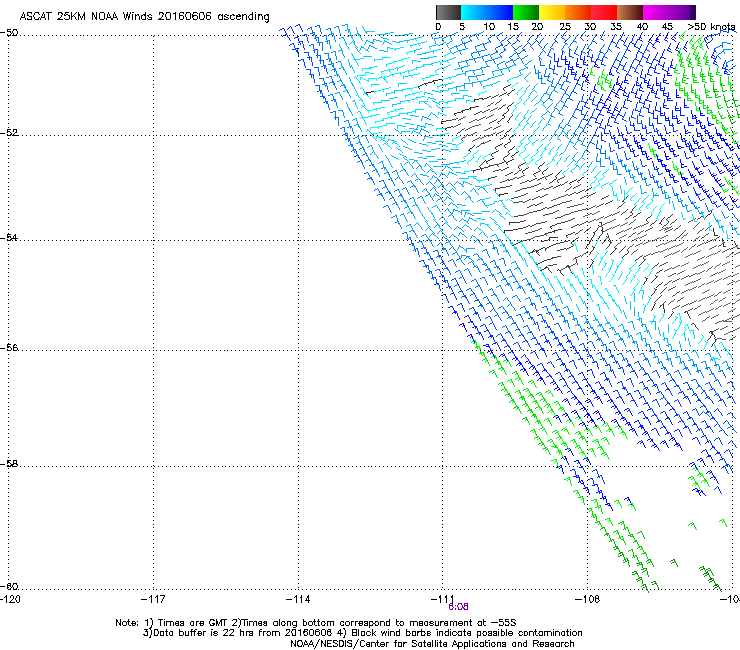Click the '-58' latitude axis label
This screenshot has width=740, height=650.
pyautogui.click(x=9, y=464)
